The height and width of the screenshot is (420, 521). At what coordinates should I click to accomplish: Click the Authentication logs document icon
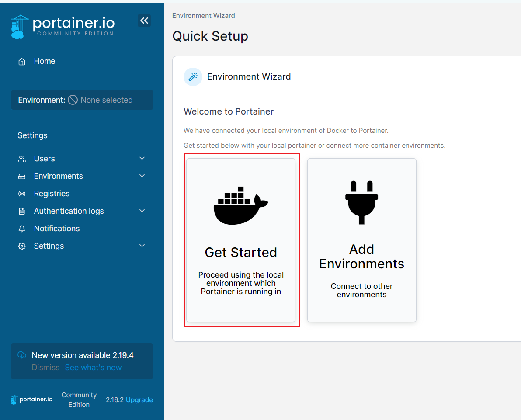coord(22,212)
